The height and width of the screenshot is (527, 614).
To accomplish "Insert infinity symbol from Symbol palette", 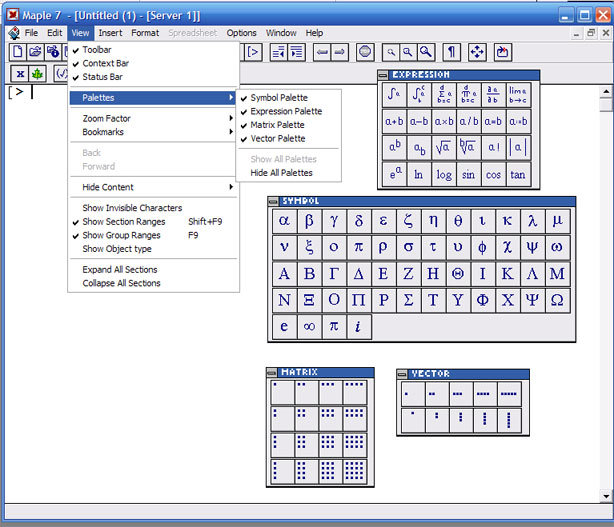I will coord(309,326).
